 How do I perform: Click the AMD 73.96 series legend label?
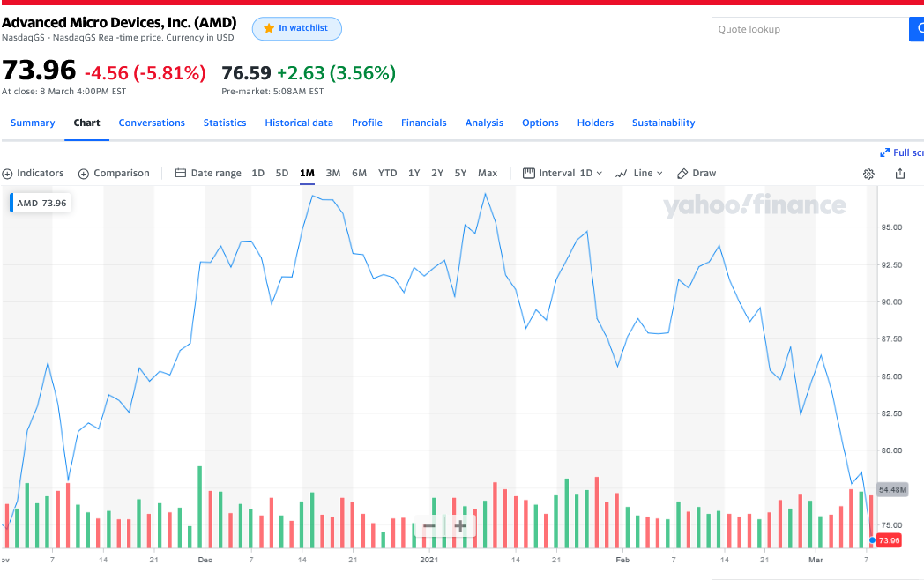tap(41, 204)
